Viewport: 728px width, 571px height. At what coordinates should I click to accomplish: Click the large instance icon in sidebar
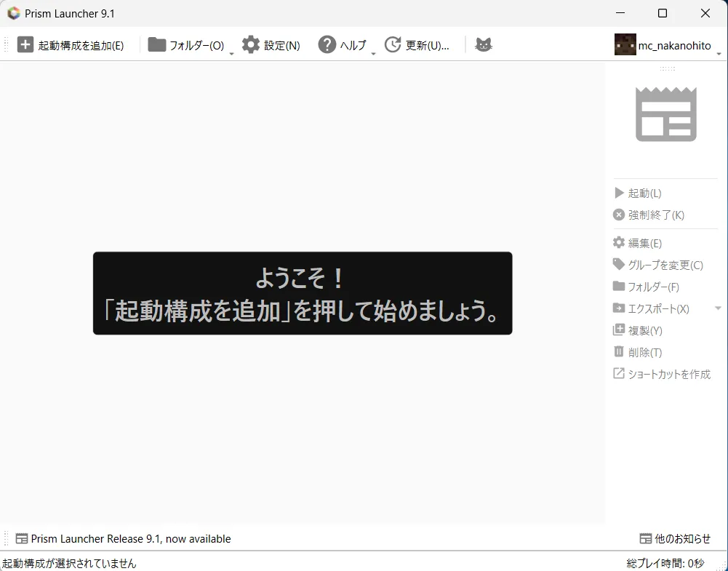pos(665,114)
